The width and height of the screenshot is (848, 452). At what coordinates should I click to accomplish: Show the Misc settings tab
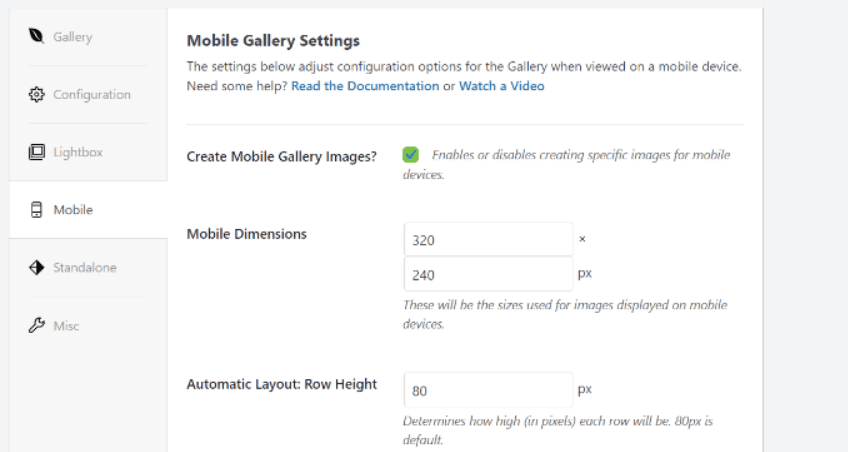click(67, 326)
